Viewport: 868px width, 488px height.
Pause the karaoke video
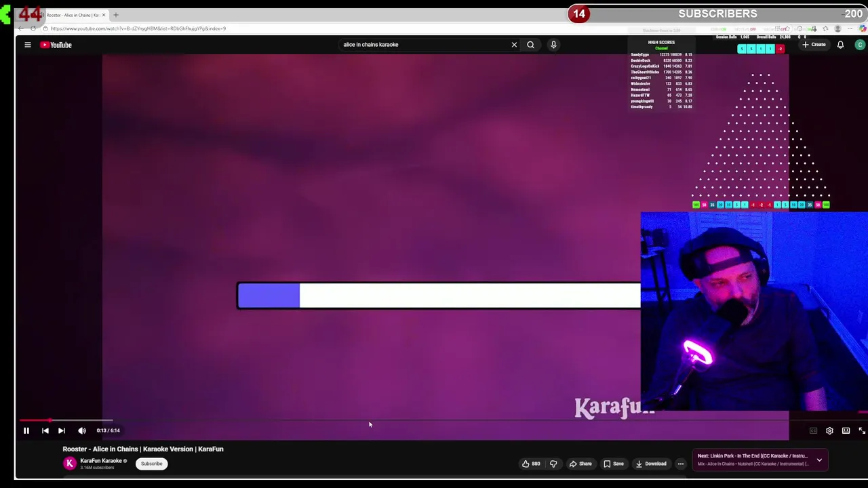pyautogui.click(x=26, y=430)
